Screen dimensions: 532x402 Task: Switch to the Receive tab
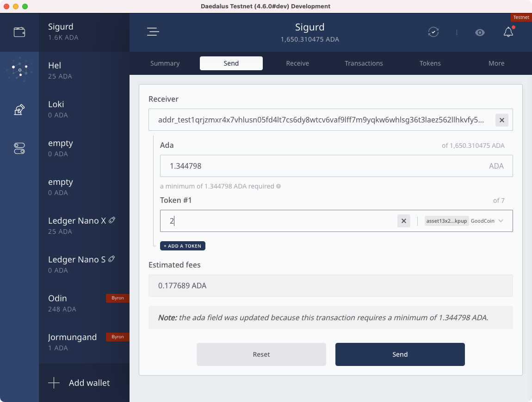[297, 63]
